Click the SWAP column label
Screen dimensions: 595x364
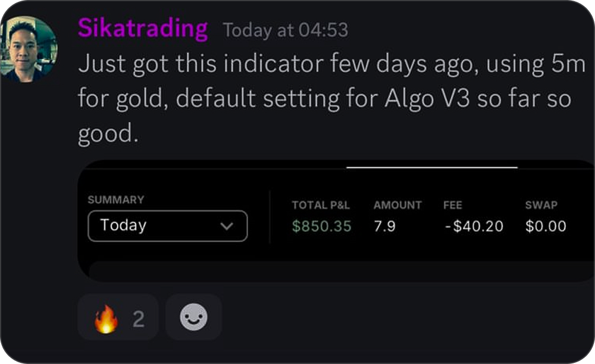coord(541,205)
